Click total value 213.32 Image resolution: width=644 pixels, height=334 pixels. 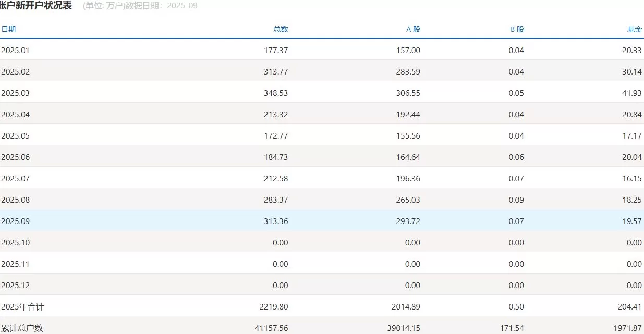click(x=276, y=115)
